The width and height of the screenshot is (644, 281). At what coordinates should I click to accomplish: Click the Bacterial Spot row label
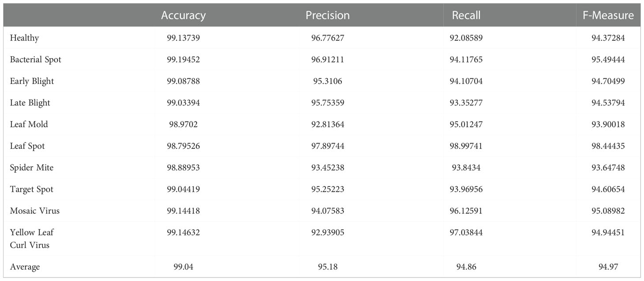(35, 60)
